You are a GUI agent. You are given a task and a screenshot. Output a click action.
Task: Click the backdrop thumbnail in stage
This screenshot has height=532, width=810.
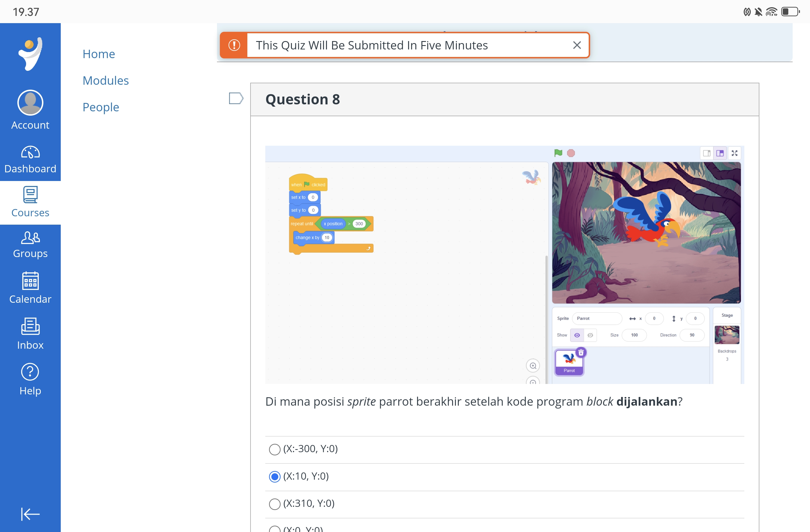pyautogui.click(x=726, y=335)
